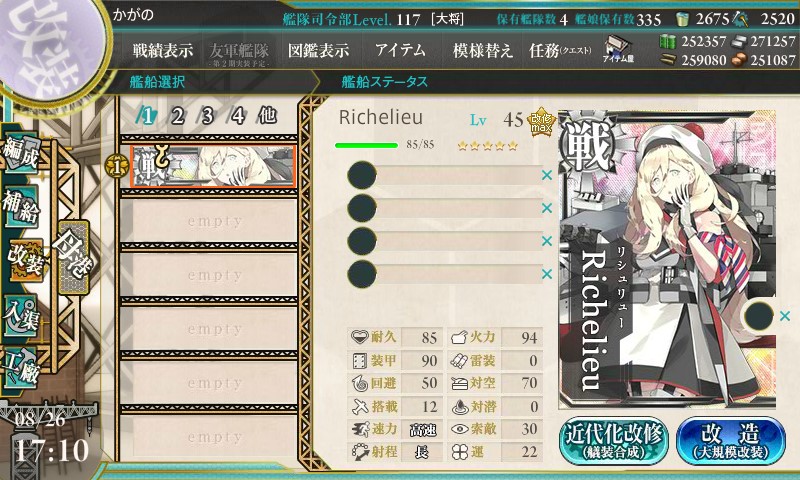Open the 入渠 repair dock icon
Viewport: 800px width, 480px height.
pos(21,315)
